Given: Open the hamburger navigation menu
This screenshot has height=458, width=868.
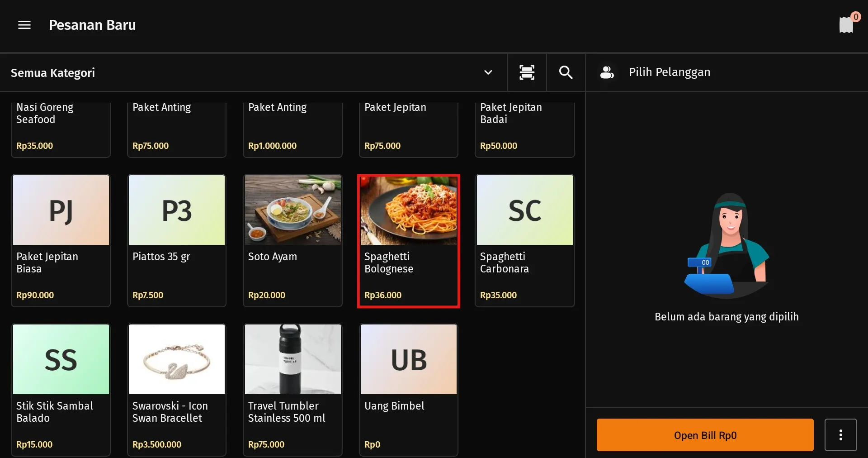Looking at the screenshot, I should pyautogui.click(x=24, y=25).
